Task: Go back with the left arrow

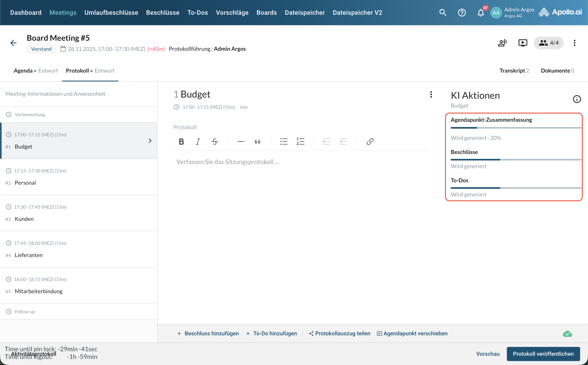Action: click(x=14, y=43)
